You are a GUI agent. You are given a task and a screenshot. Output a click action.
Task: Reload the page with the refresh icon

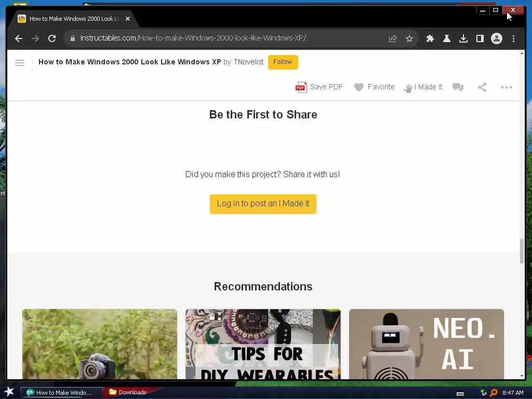[52, 38]
